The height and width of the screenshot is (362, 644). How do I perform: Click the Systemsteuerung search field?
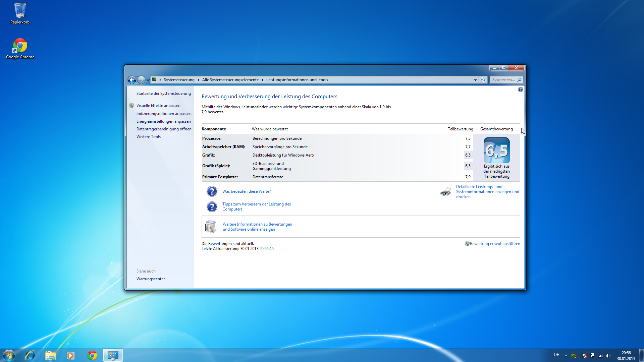pyautogui.click(x=503, y=80)
